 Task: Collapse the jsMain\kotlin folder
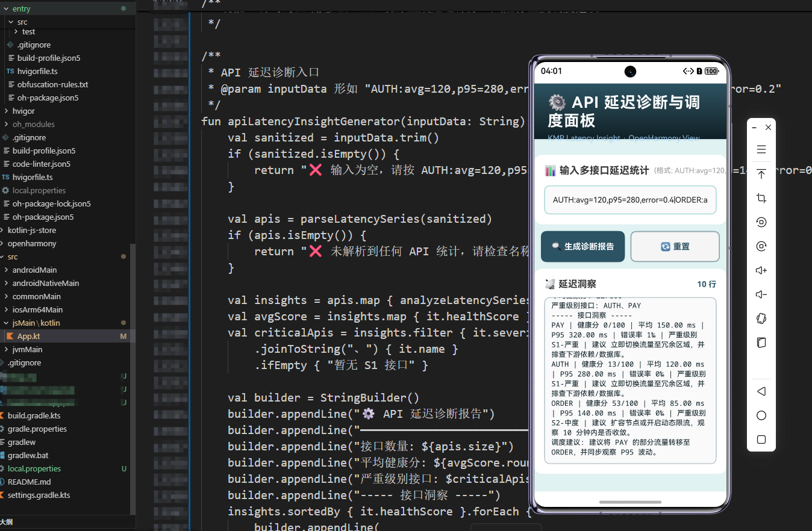click(6, 323)
